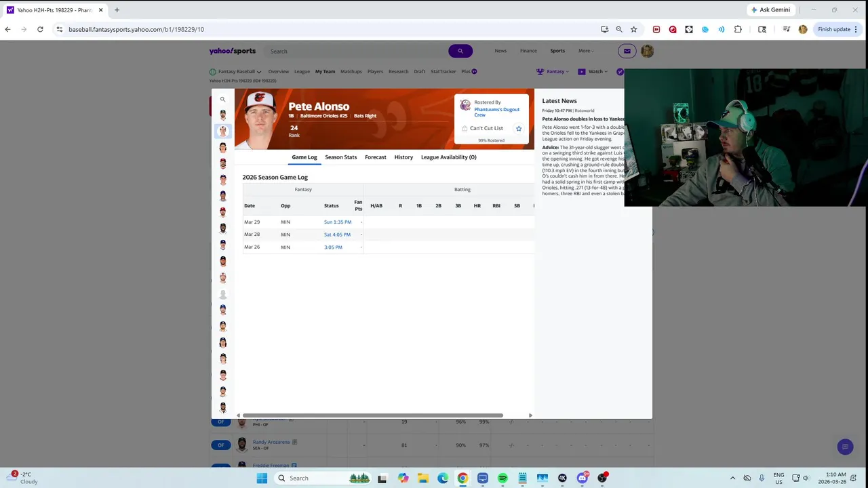The width and height of the screenshot is (868, 488).
Task: Click the ENG US language indicator
Action: coord(778,478)
